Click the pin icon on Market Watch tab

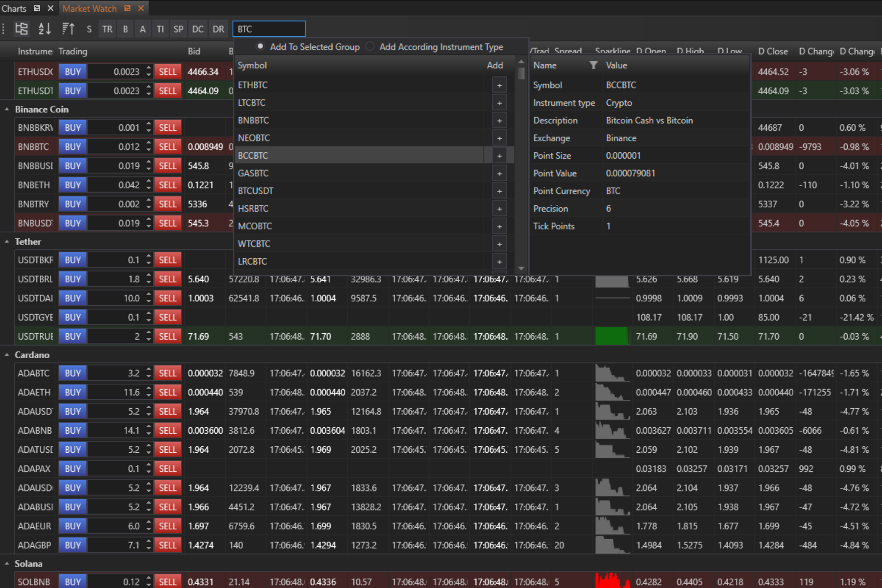point(127,8)
